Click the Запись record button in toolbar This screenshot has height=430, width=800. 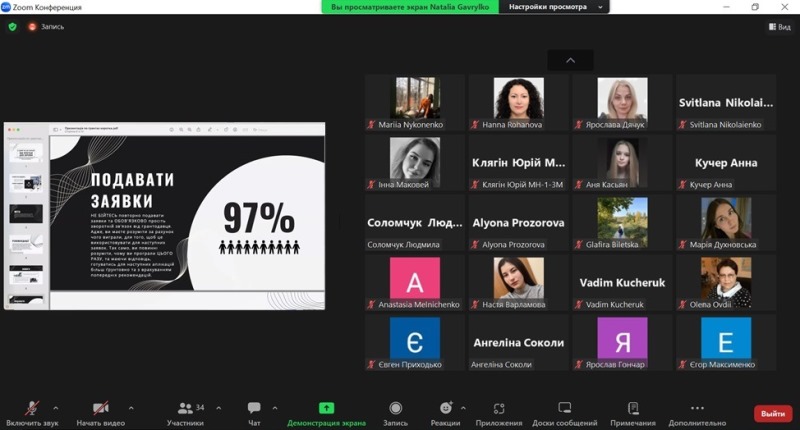click(395, 413)
